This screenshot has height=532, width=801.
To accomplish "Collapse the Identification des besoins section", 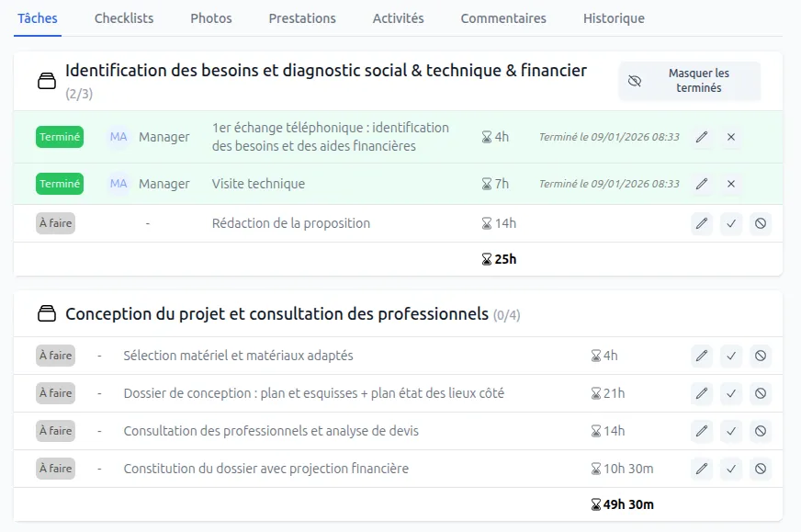I will pos(46,82).
